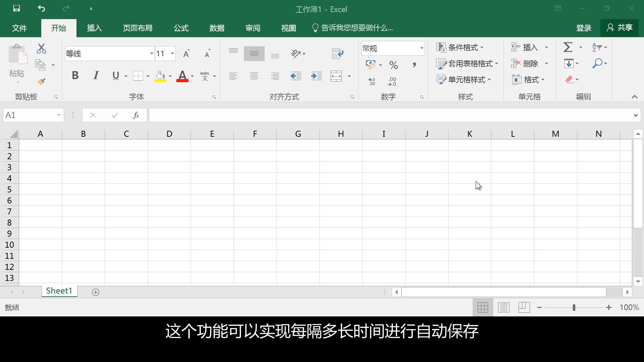The image size is (644, 362).
Task: Click the 登录 sign-in link
Action: [584, 28]
